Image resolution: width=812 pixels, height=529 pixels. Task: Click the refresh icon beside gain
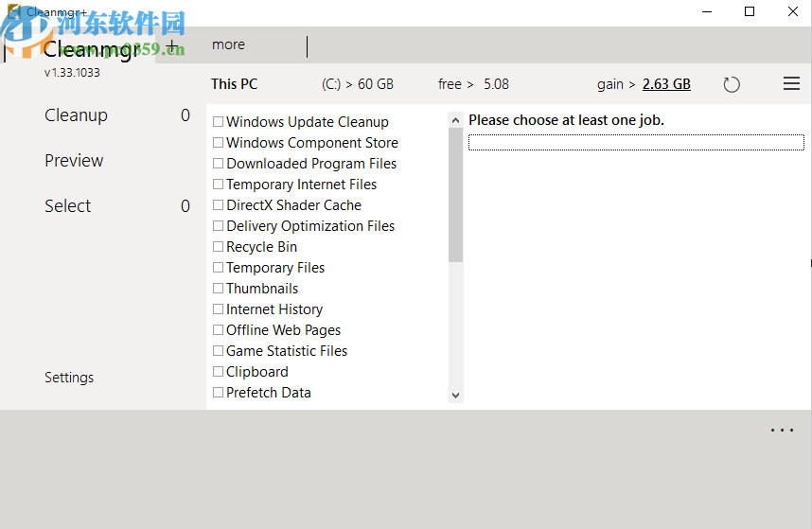(x=732, y=85)
